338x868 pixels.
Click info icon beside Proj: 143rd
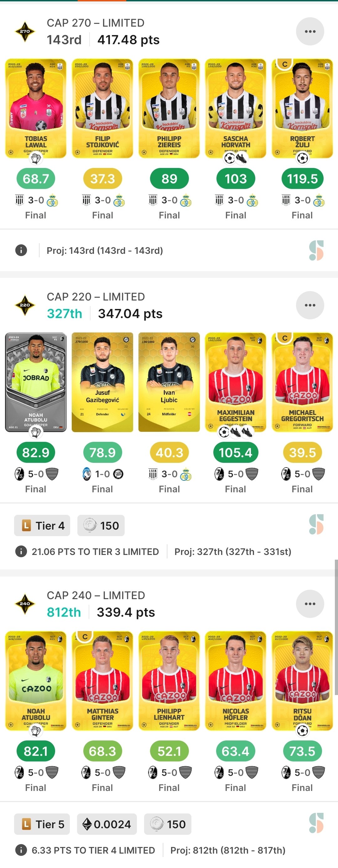[x=21, y=250]
